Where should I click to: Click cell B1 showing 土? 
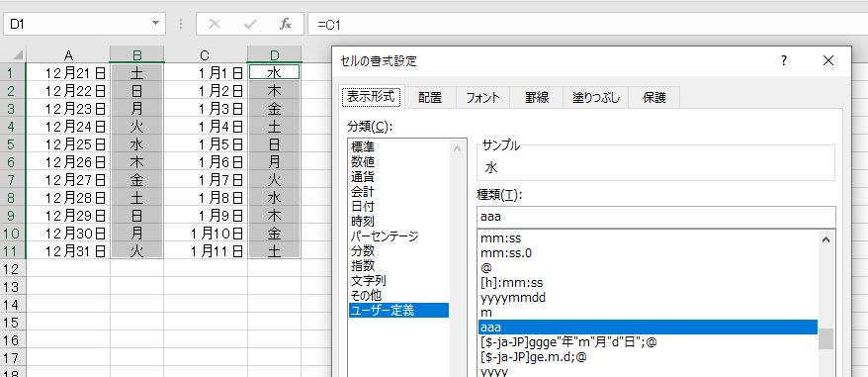pos(136,72)
